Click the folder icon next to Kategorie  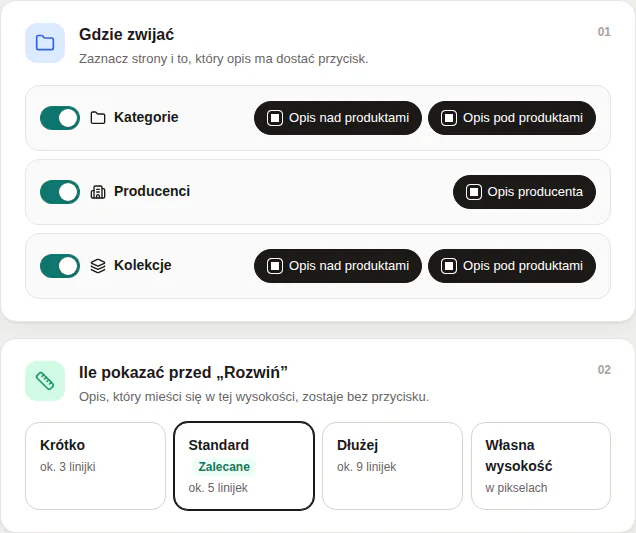pos(98,118)
